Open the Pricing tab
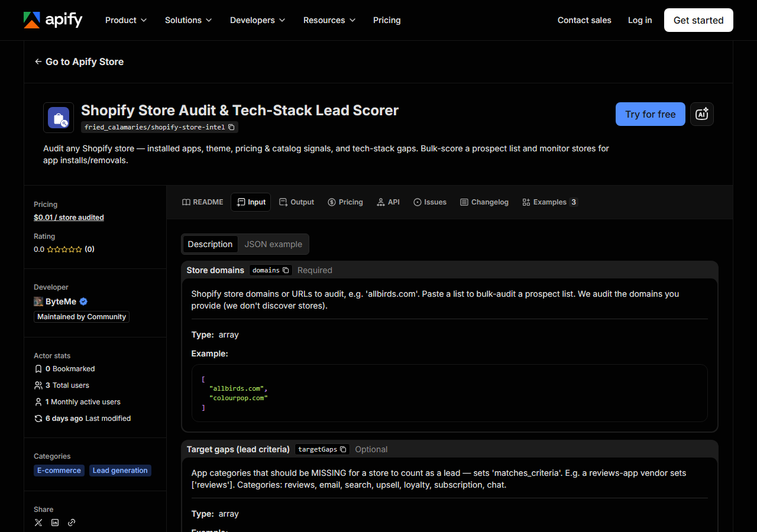This screenshot has height=532, width=757. pyautogui.click(x=345, y=202)
